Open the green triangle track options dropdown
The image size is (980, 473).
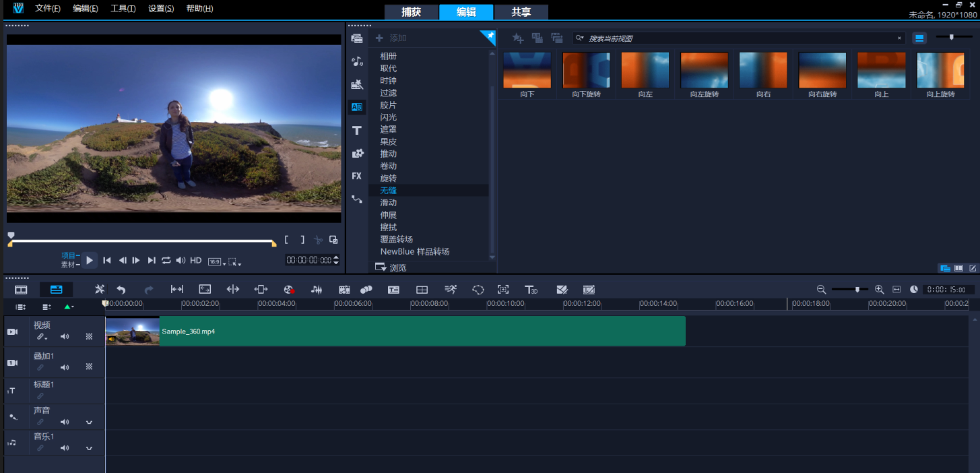[x=68, y=307]
